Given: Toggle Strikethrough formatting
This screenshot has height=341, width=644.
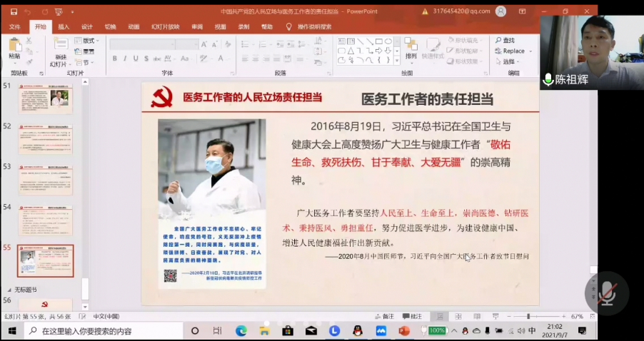Looking at the screenshot, I should tap(157, 58).
